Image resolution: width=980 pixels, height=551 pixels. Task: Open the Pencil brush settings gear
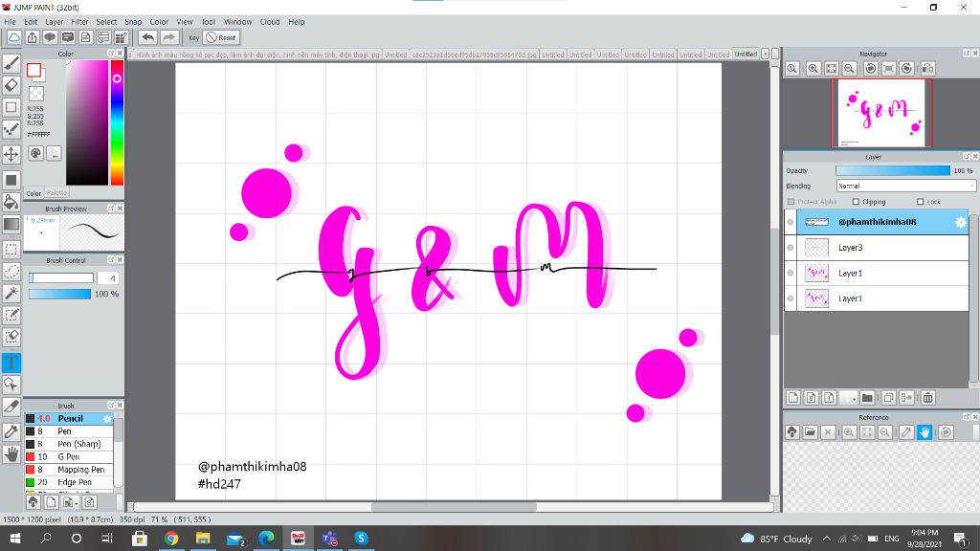(107, 419)
